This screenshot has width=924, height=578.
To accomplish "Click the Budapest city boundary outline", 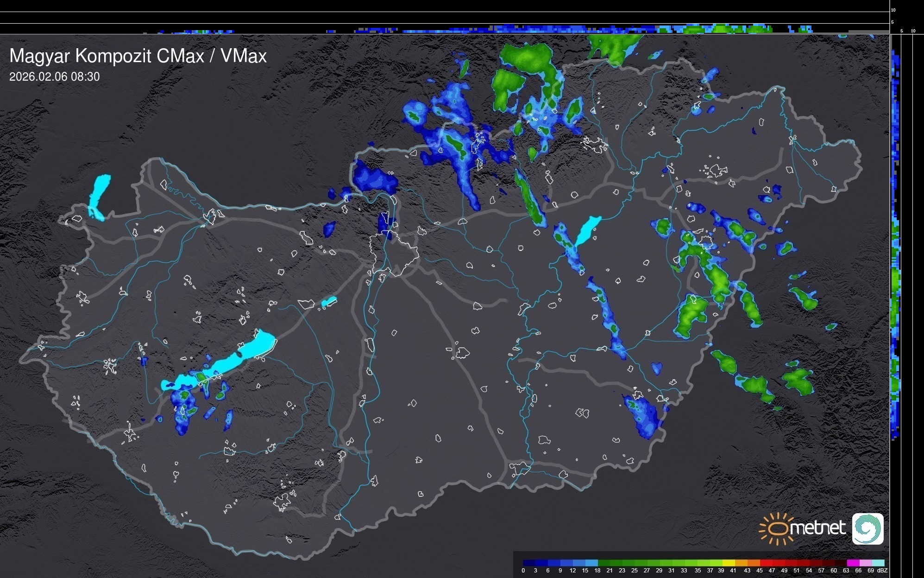I will coord(394,253).
